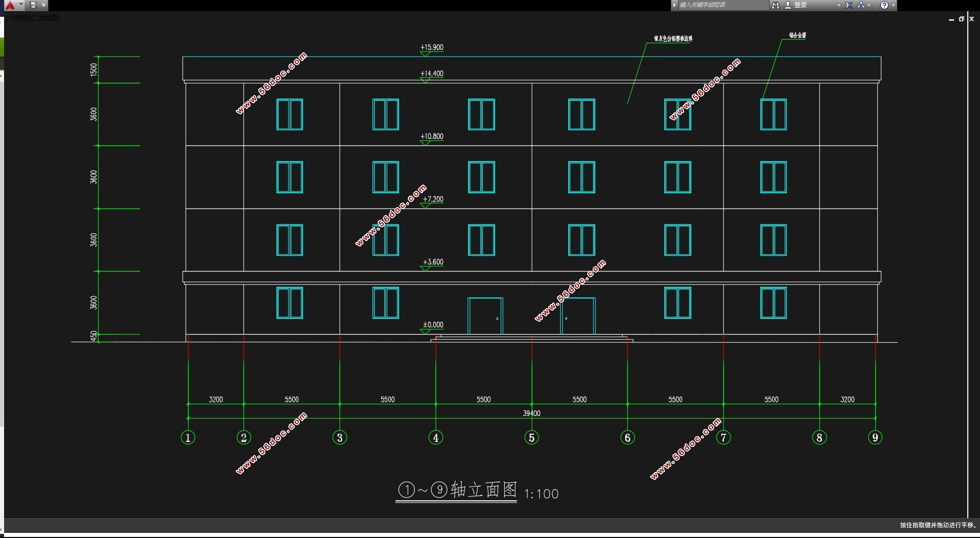Select the 39400 overall dimension text
980x538 pixels.
pyautogui.click(x=532, y=413)
